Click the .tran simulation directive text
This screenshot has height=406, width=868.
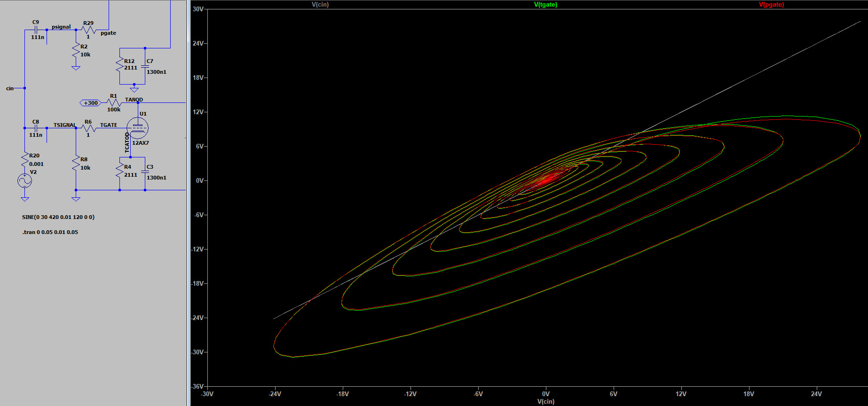tap(50, 232)
